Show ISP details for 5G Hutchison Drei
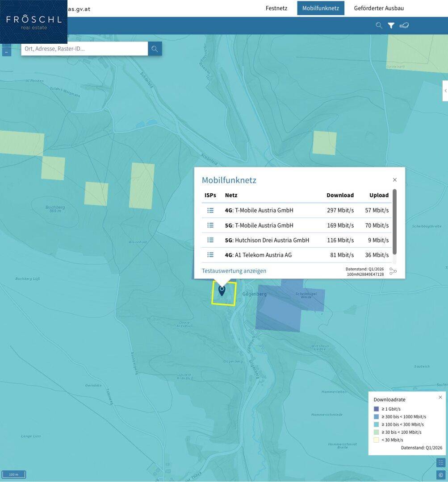 [x=210, y=240]
